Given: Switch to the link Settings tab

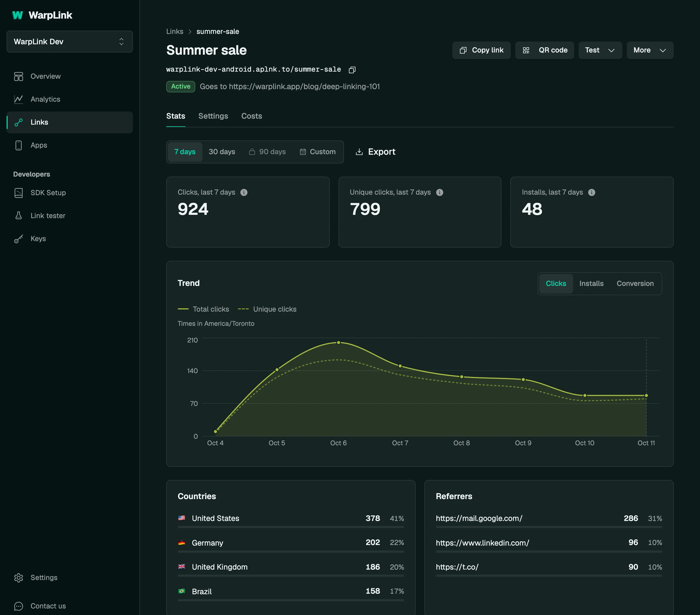Looking at the screenshot, I should pos(213,116).
